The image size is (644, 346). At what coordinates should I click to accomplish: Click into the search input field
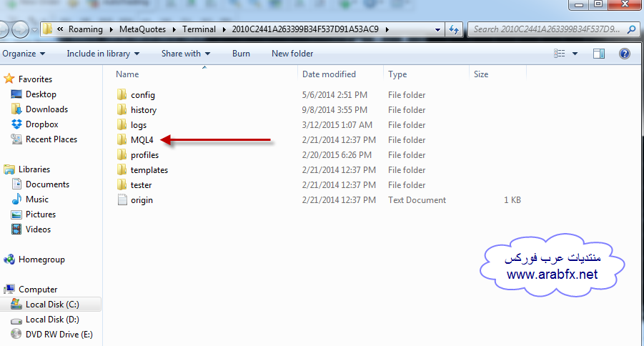click(548, 29)
